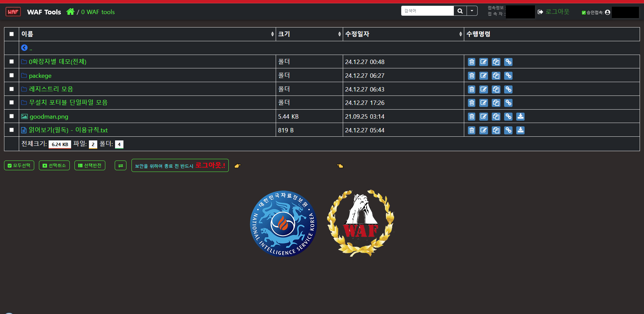Delete goodman.png with trash icon
Image resolution: width=644 pixels, height=314 pixels.
point(472,117)
